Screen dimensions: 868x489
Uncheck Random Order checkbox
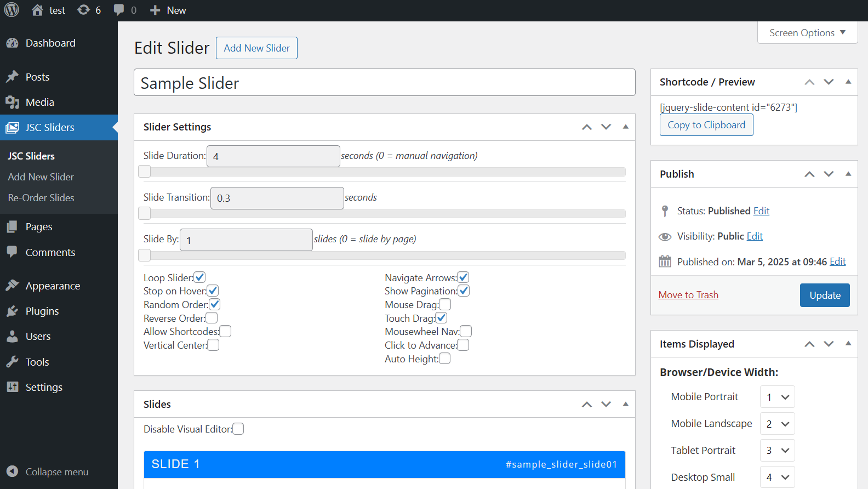[215, 304]
